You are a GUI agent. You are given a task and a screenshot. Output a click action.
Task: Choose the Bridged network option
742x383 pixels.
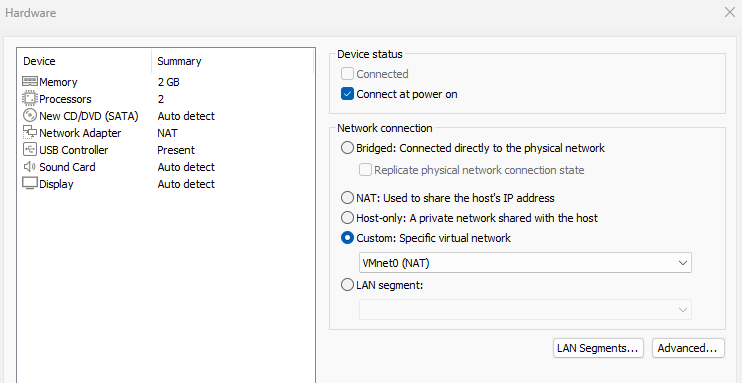click(x=347, y=148)
